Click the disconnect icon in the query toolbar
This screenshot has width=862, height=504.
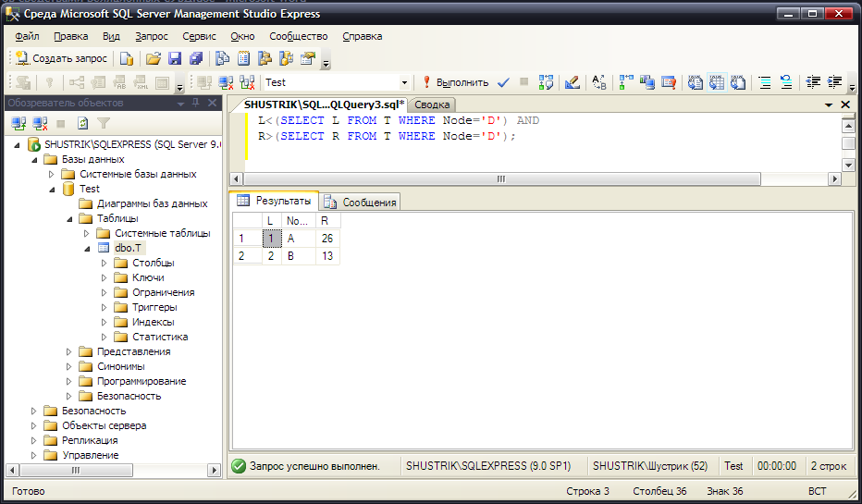pyautogui.click(x=226, y=82)
